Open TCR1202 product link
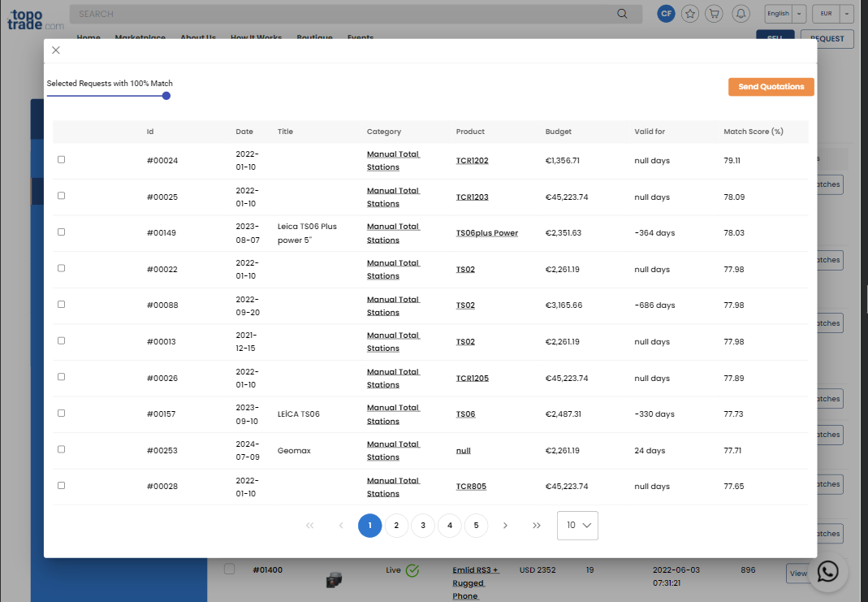 click(x=473, y=161)
